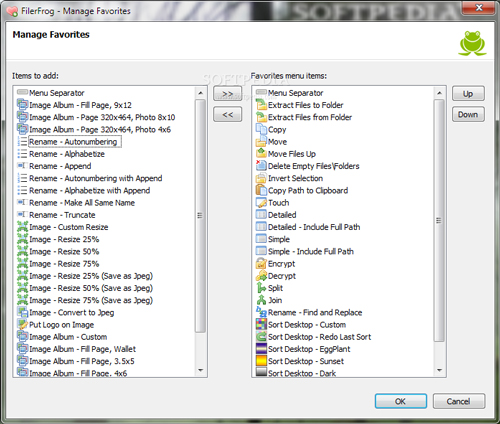Click the Join icon in favorites list
The image size is (500, 424).
[261, 300]
